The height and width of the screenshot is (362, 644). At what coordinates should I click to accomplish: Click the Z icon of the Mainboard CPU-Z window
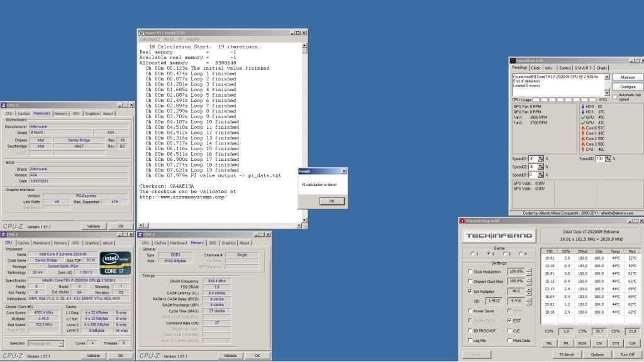(x=3, y=105)
